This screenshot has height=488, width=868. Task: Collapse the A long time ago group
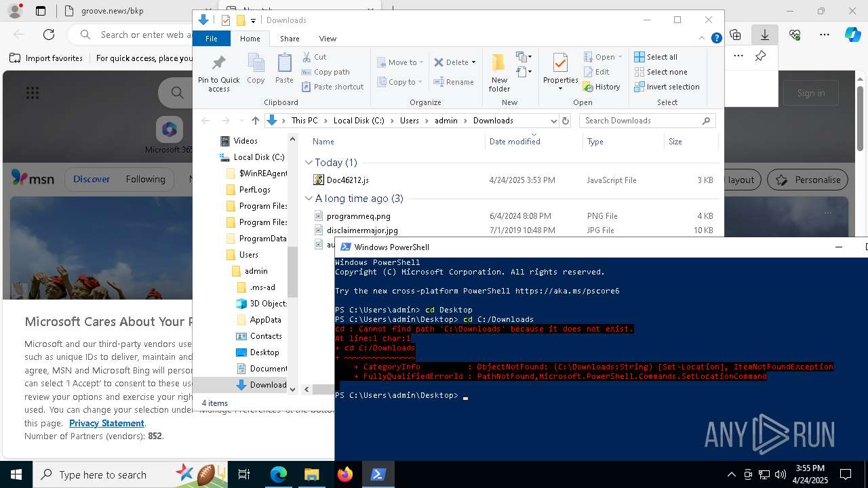click(309, 199)
